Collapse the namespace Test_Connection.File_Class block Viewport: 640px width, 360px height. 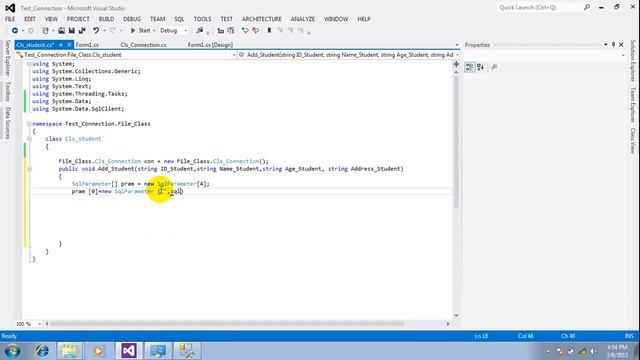point(29,124)
